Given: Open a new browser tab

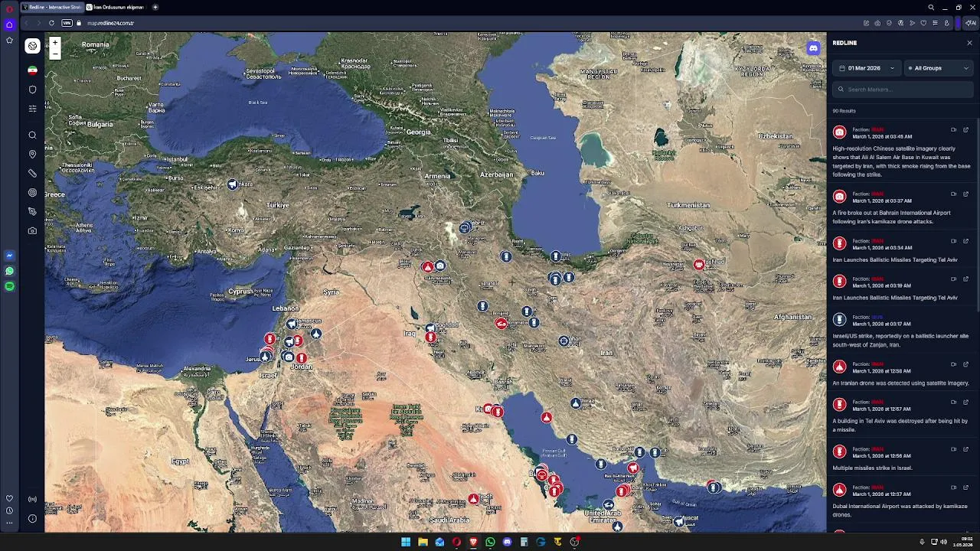Looking at the screenshot, I should [155, 7].
